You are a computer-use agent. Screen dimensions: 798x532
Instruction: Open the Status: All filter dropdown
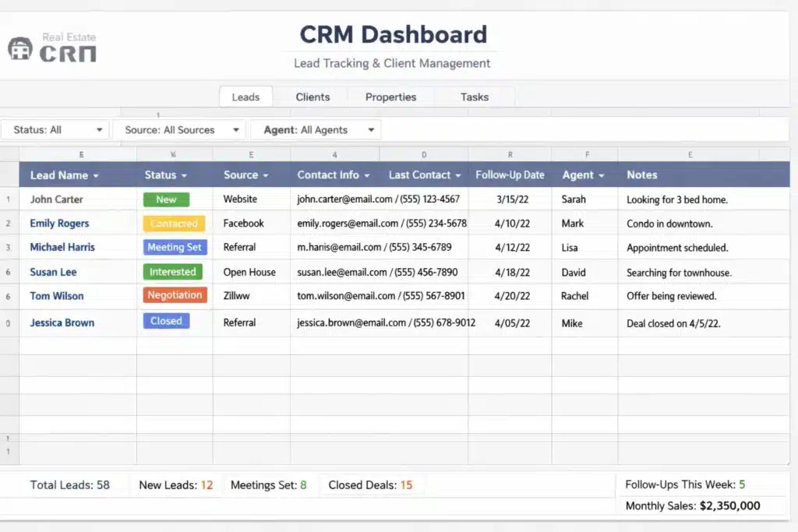point(55,130)
